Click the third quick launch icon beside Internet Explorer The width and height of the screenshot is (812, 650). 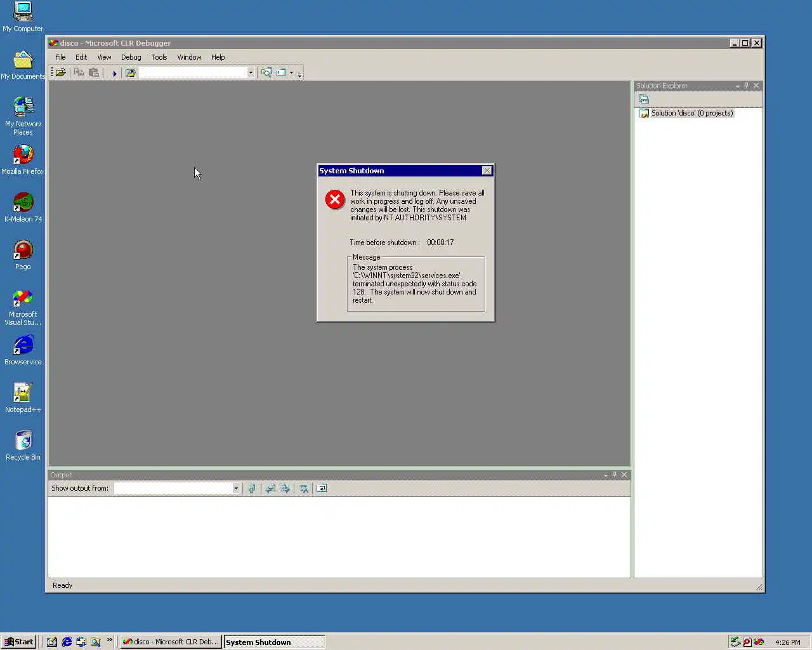point(81,642)
